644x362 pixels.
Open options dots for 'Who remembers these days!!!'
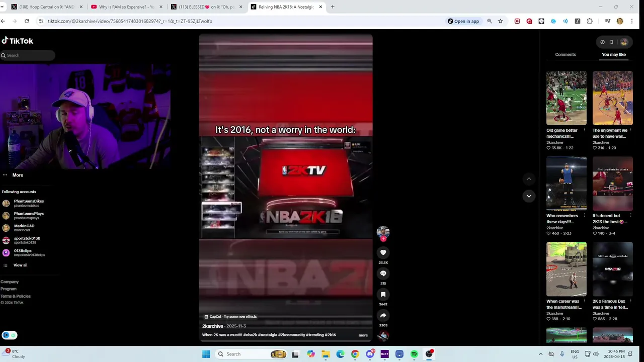[584, 216]
